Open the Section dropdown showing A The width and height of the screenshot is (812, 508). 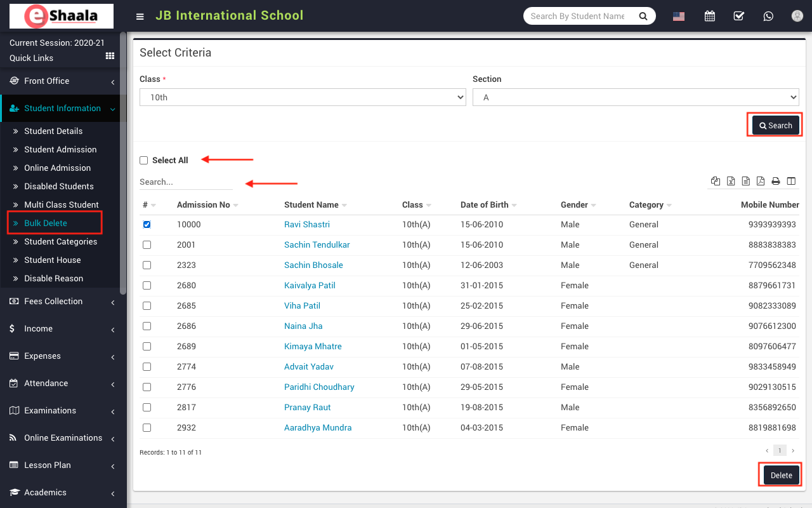click(635, 97)
